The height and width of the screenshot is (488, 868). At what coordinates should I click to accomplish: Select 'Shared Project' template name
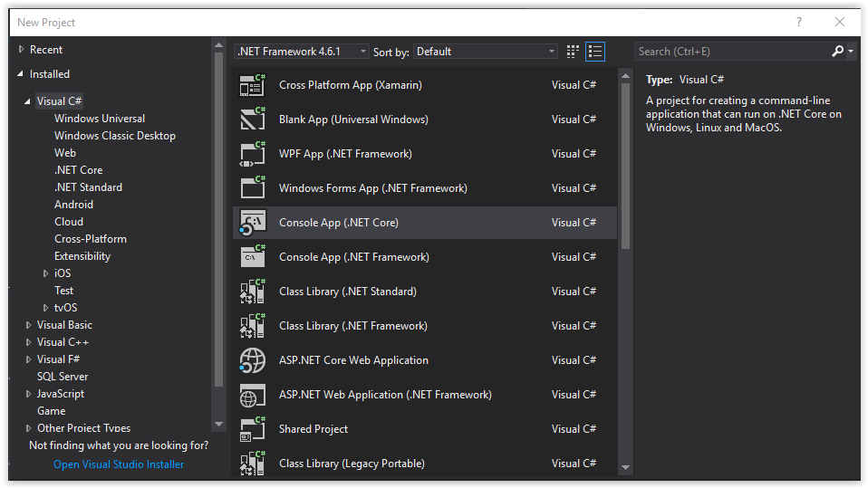pyautogui.click(x=313, y=429)
